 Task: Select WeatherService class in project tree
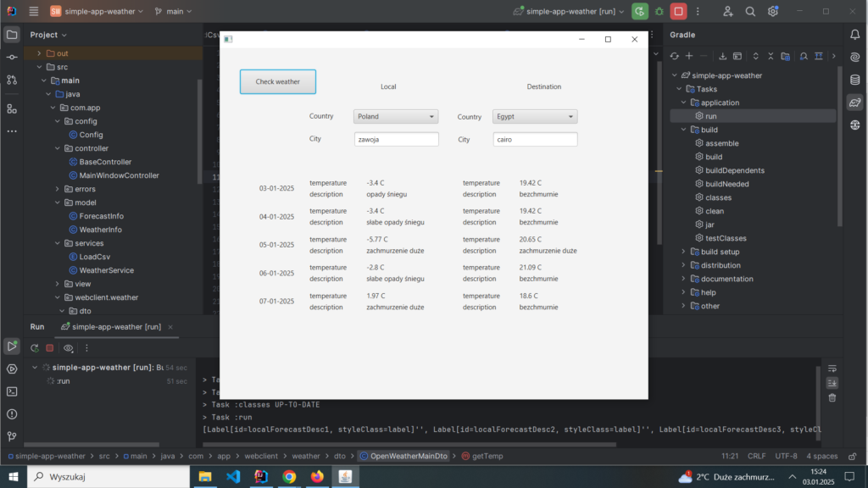point(106,270)
